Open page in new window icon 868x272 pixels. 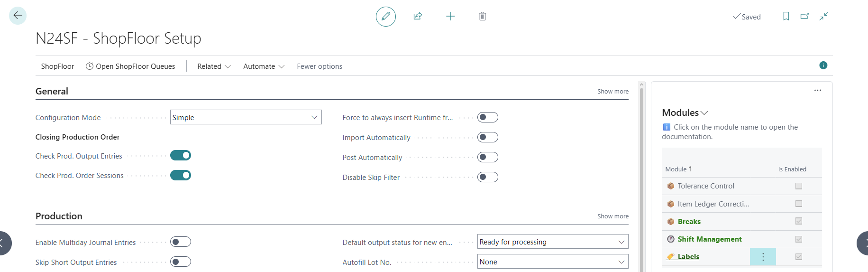click(x=804, y=16)
